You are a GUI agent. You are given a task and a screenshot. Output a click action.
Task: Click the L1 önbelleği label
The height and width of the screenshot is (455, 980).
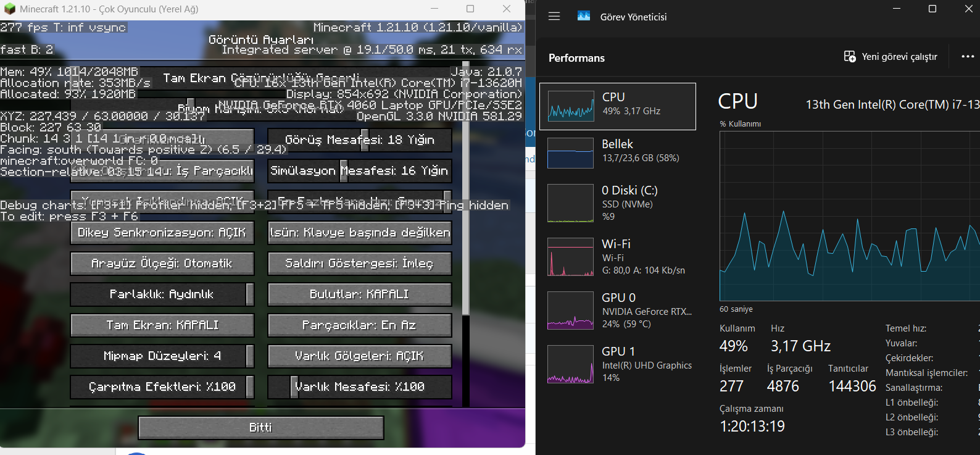pos(912,403)
